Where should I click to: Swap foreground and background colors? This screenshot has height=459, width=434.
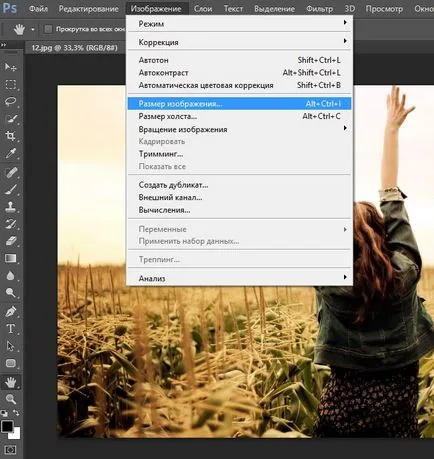(16, 413)
